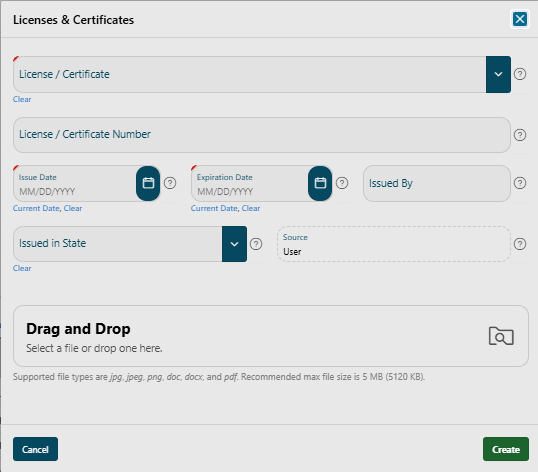
Task: Click help icon for License / Certificate field
Action: (x=519, y=74)
